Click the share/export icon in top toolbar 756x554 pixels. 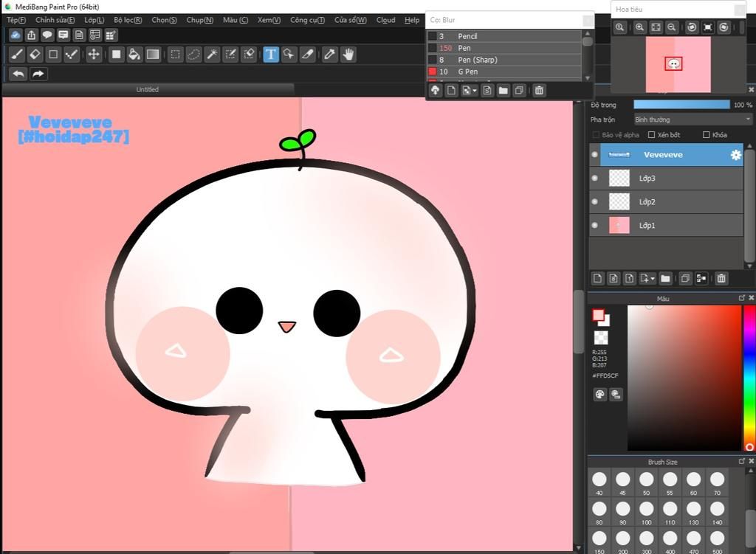click(31, 35)
